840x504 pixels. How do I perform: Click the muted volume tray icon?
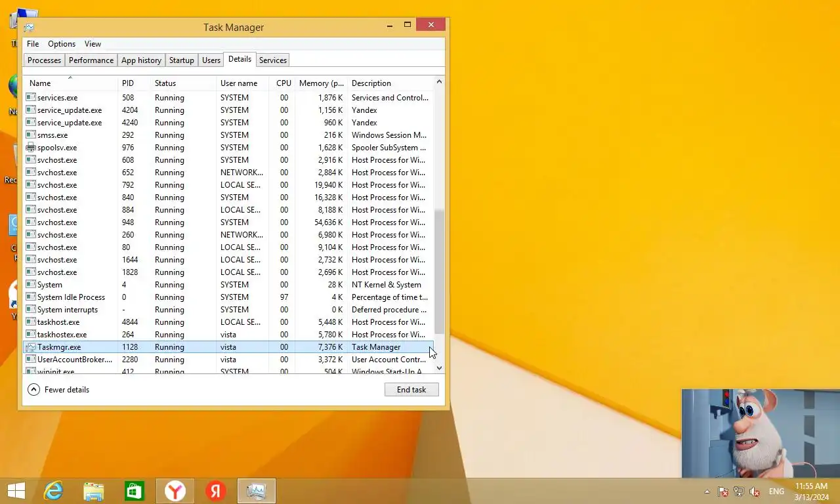tap(755, 492)
